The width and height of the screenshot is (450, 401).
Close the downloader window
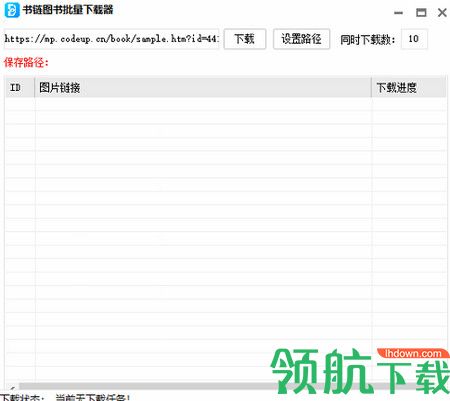pyautogui.click(x=442, y=13)
